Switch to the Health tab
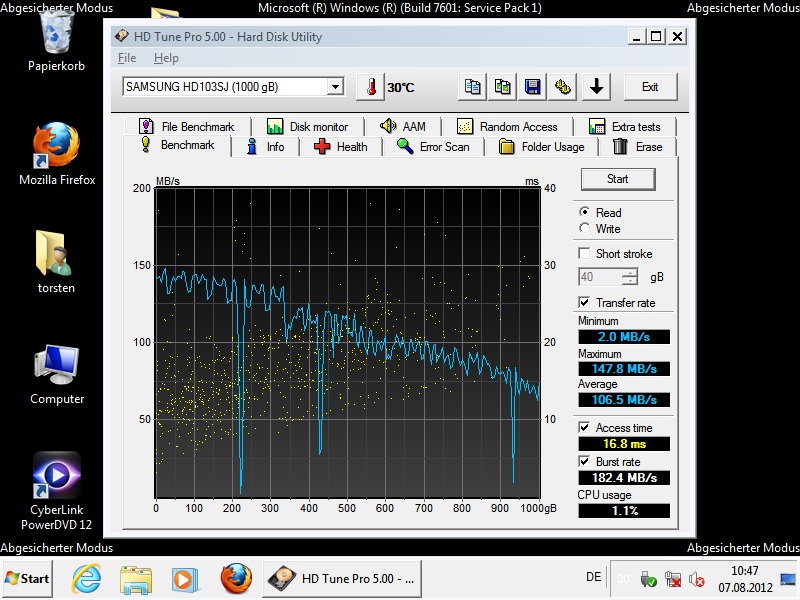The image size is (800, 600). 341,147
